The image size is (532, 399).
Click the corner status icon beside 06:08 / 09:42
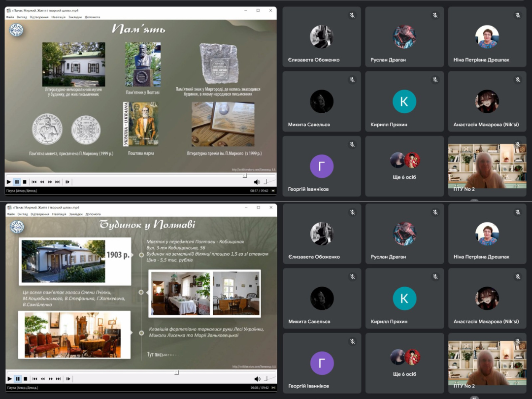(x=273, y=388)
